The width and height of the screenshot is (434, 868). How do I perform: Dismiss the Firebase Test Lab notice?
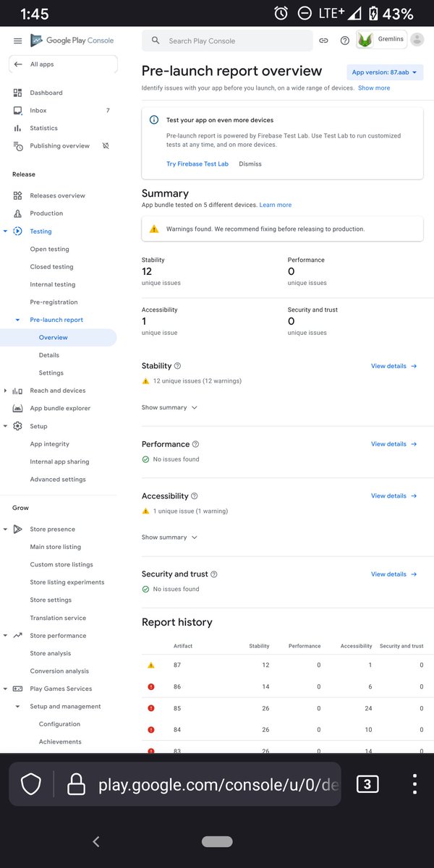(x=250, y=164)
